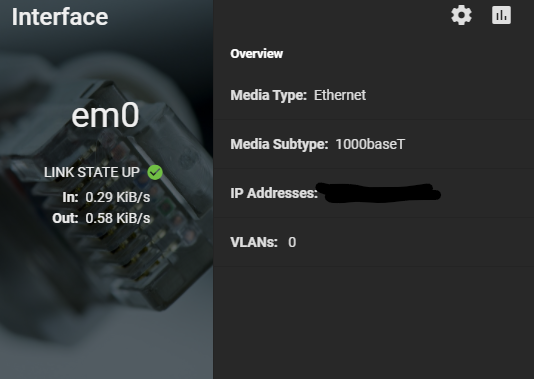
Task: Open interface settings via gear icon
Action: 461,15
